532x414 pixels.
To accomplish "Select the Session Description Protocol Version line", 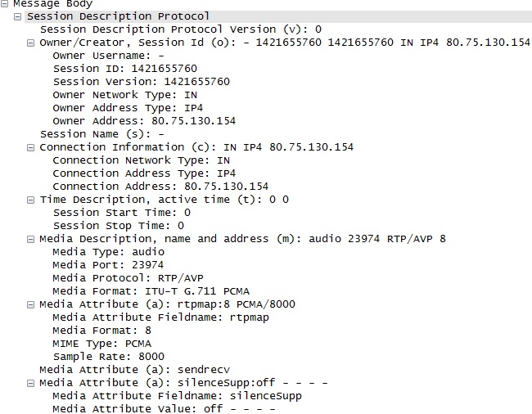I will (x=181, y=29).
